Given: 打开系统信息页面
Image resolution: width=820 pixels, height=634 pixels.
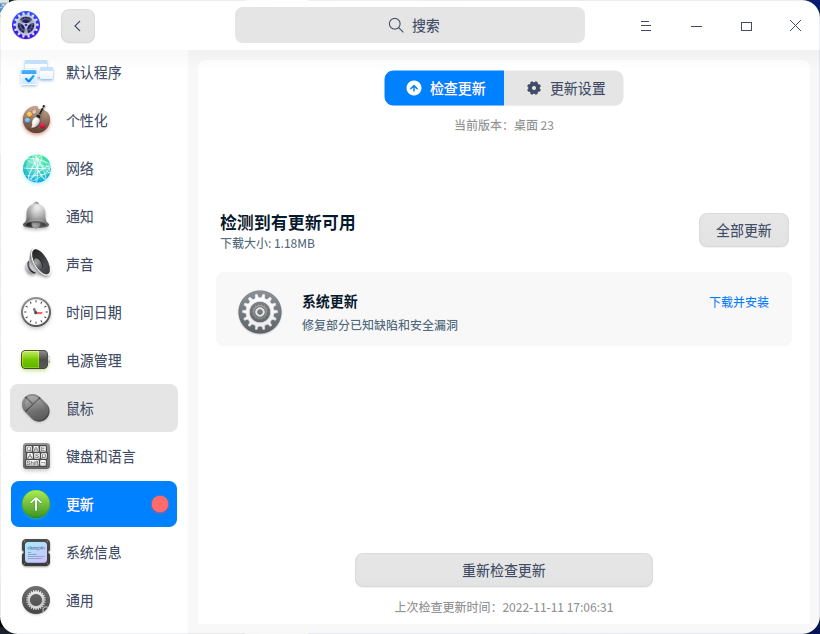Looking at the screenshot, I should [36, 552].
